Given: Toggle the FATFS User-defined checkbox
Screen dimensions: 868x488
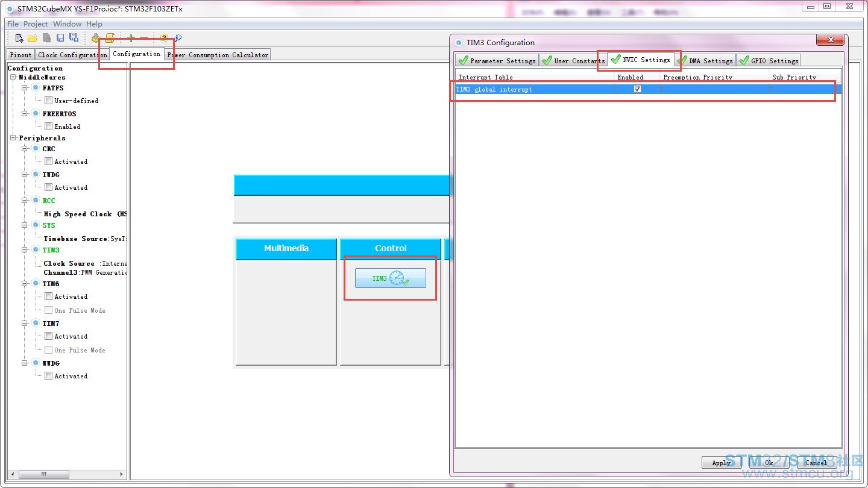Looking at the screenshot, I should click(x=48, y=101).
